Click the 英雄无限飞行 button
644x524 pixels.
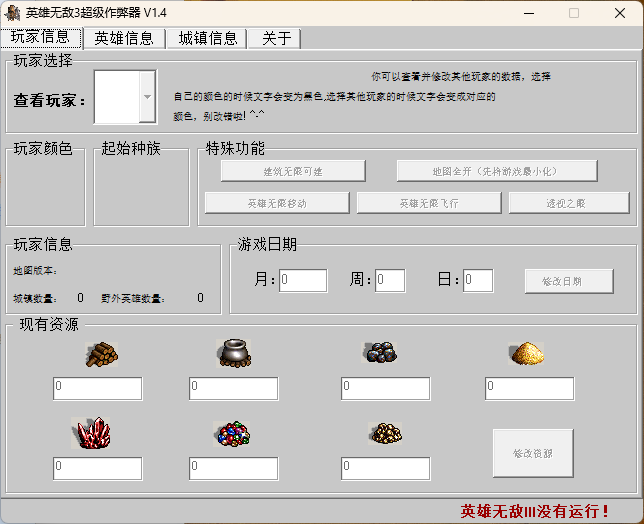point(429,203)
